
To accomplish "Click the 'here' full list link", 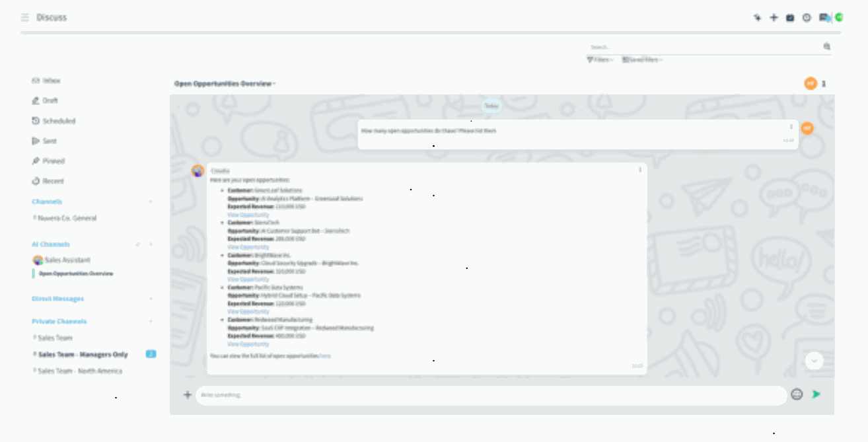I will (x=325, y=356).
